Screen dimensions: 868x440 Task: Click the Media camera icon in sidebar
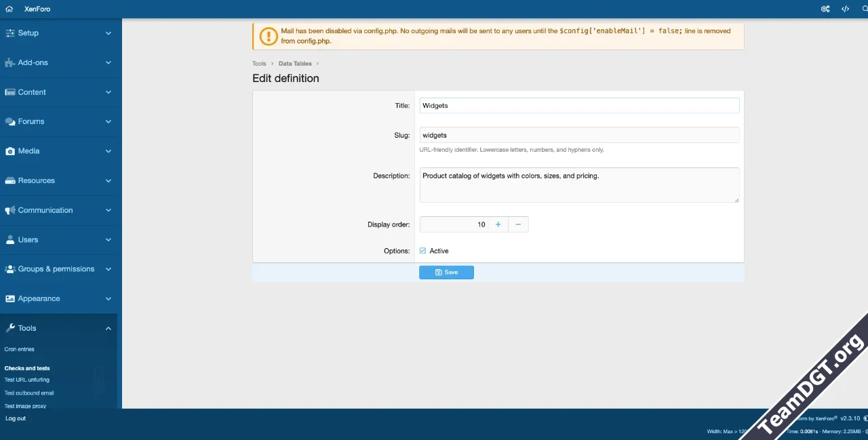(x=10, y=151)
